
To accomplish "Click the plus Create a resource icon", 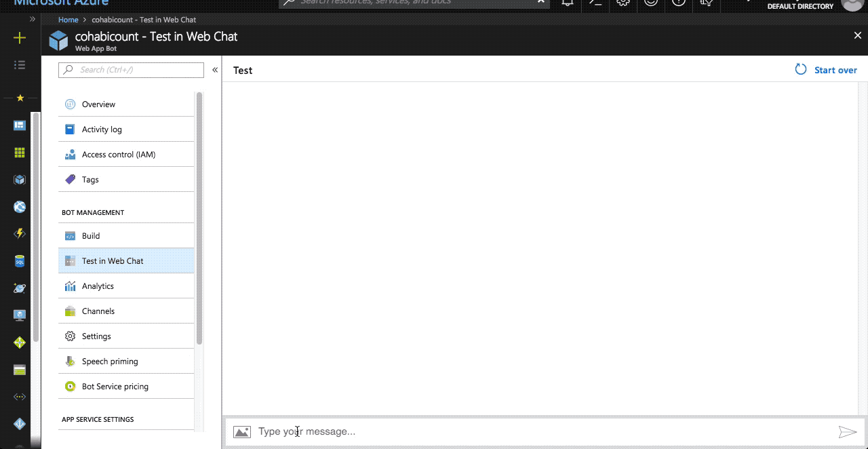I will 20,38.
